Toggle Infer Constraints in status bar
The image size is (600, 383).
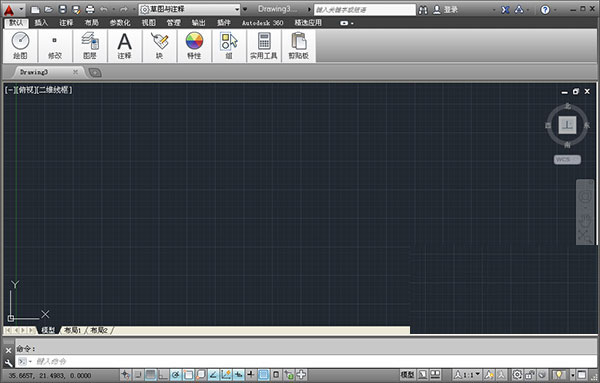(x=125, y=375)
